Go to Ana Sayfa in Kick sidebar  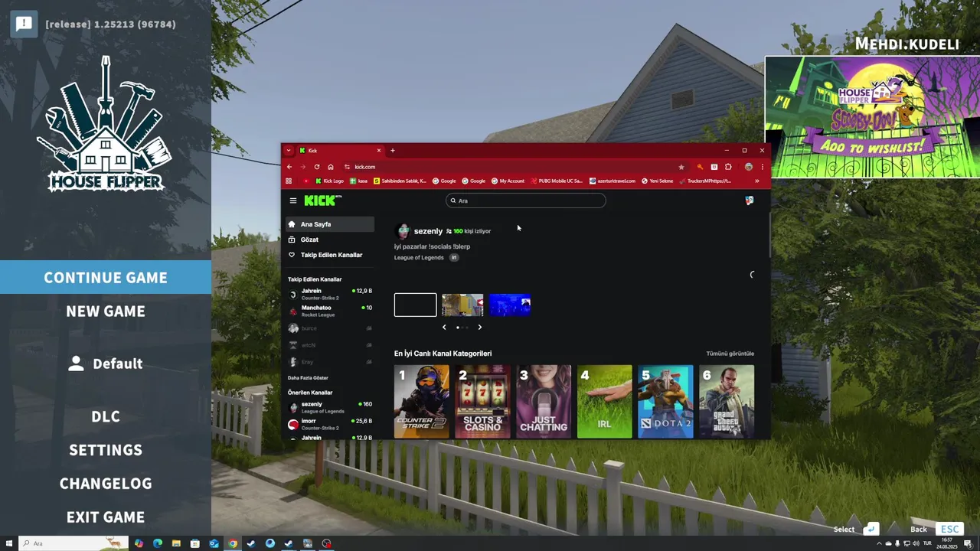coord(330,224)
